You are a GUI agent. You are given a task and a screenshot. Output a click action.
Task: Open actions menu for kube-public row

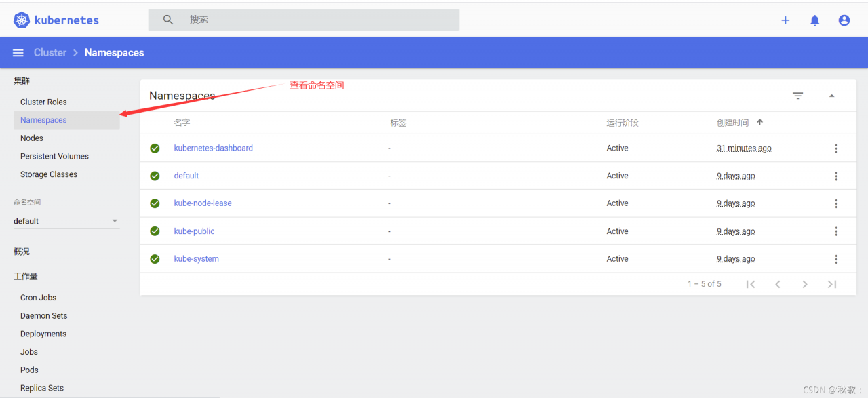[836, 231]
